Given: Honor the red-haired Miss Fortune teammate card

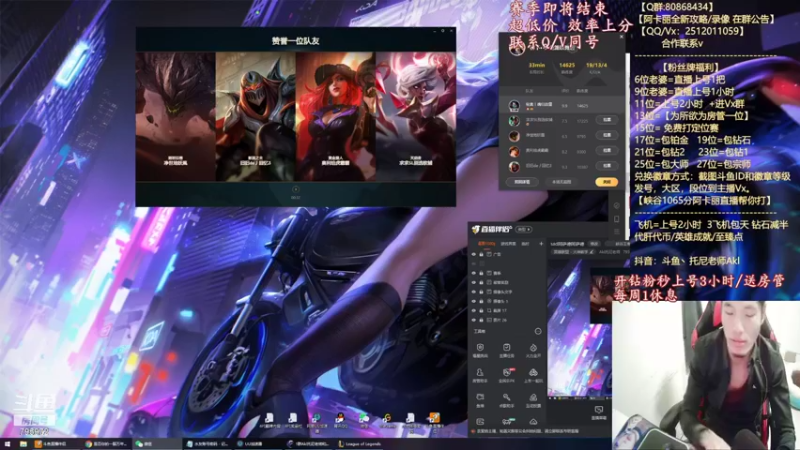Looking at the screenshot, I should click(x=336, y=116).
